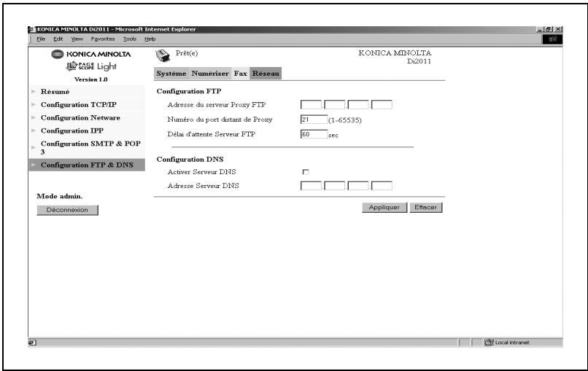Open the View menu
Viewport: 588px width, 371px height.
click(x=77, y=39)
